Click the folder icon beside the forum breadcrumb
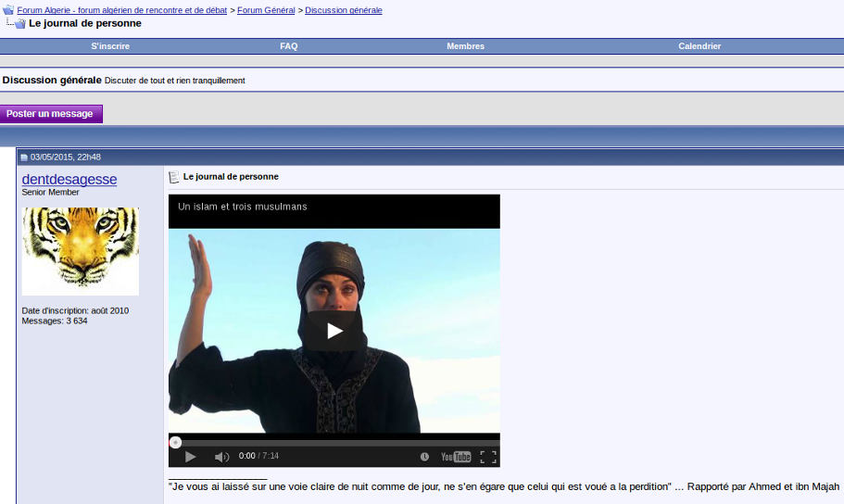This screenshot has width=844, height=504. click(x=7, y=10)
